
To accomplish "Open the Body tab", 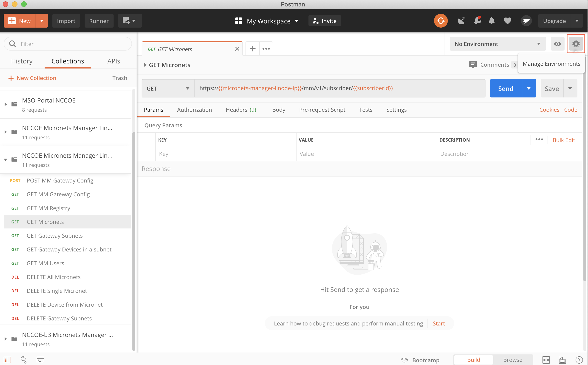I will (279, 110).
